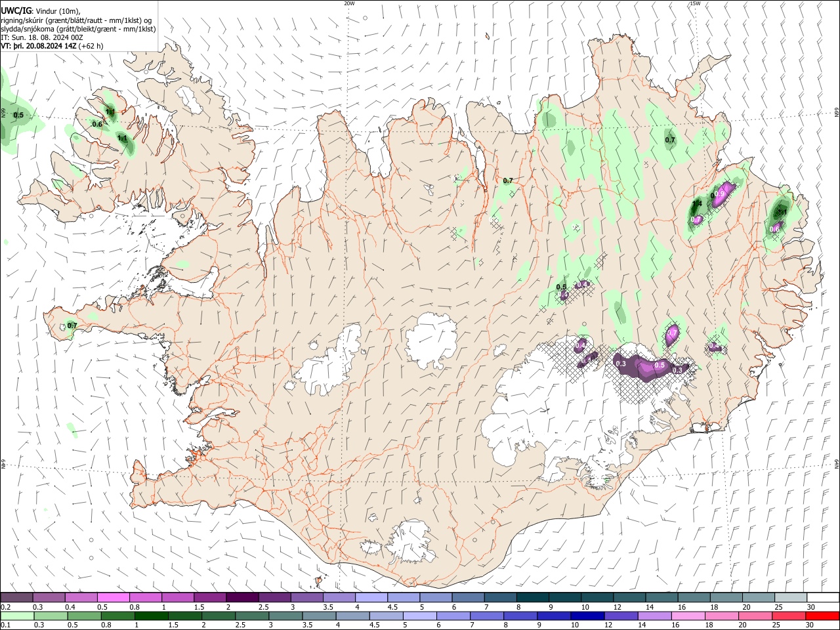Pick the lavender 4–4.5 snow legend swatch
The height and width of the screenshot is (630, 840).
point(371,598)
